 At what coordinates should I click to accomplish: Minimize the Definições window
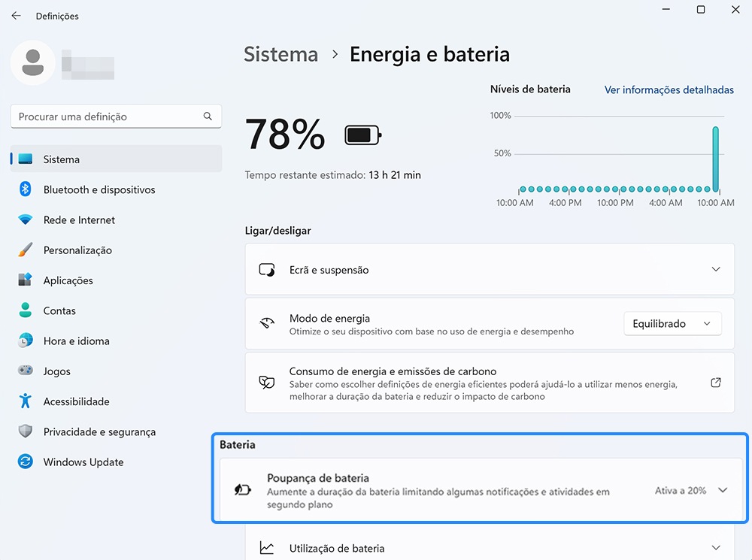click(x=666, y=10)
